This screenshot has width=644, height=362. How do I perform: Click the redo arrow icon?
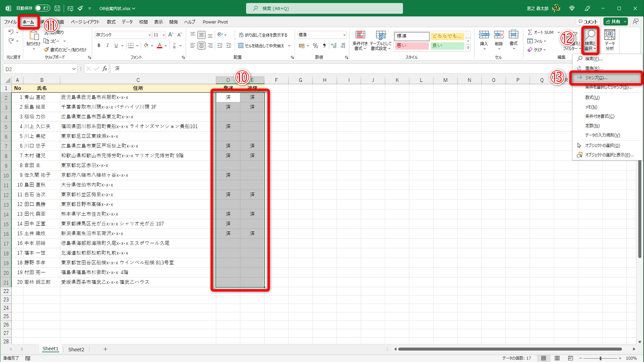coord(11,41)
